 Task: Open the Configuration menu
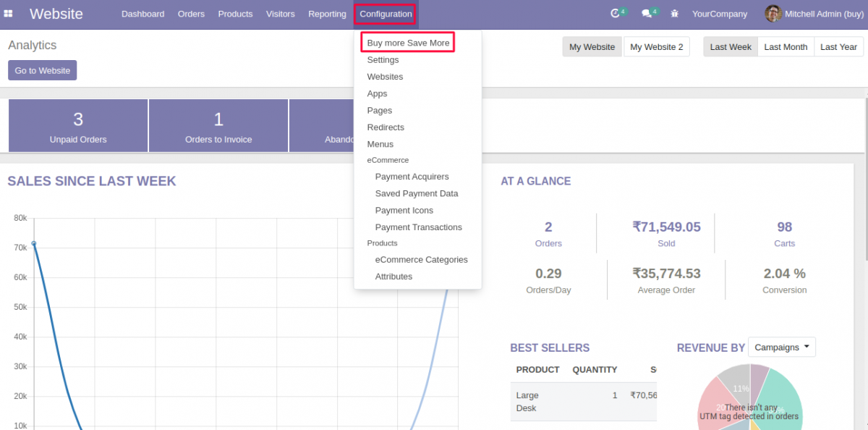click(386, 14)
